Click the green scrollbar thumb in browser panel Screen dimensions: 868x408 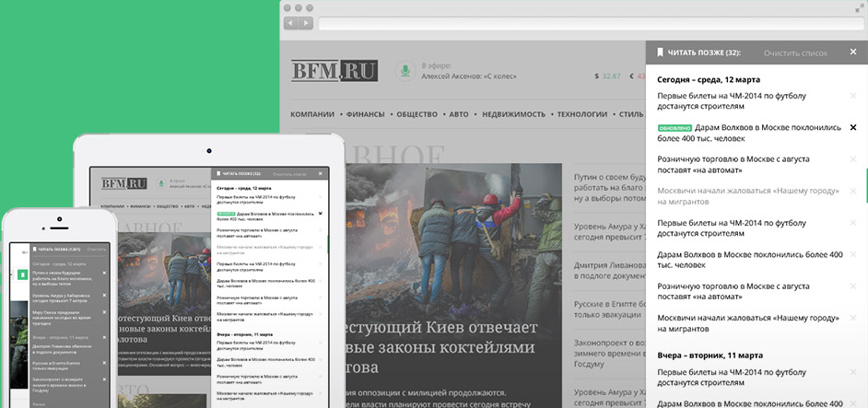866,185
